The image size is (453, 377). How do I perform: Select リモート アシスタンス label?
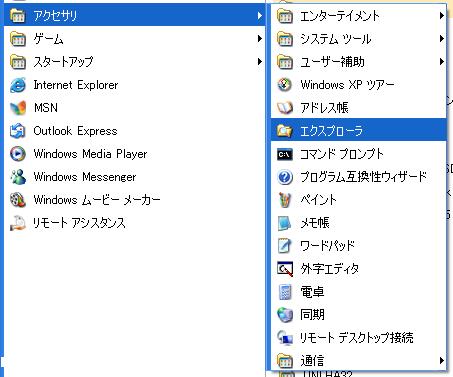pos(79,223)
